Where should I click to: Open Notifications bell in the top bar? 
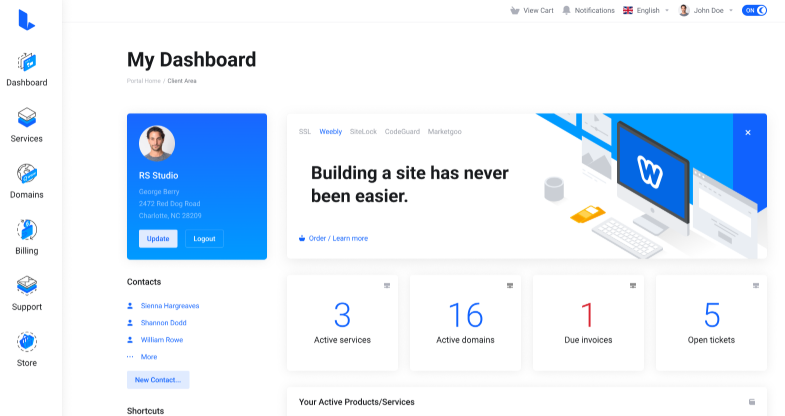click(x=567, y=10)
